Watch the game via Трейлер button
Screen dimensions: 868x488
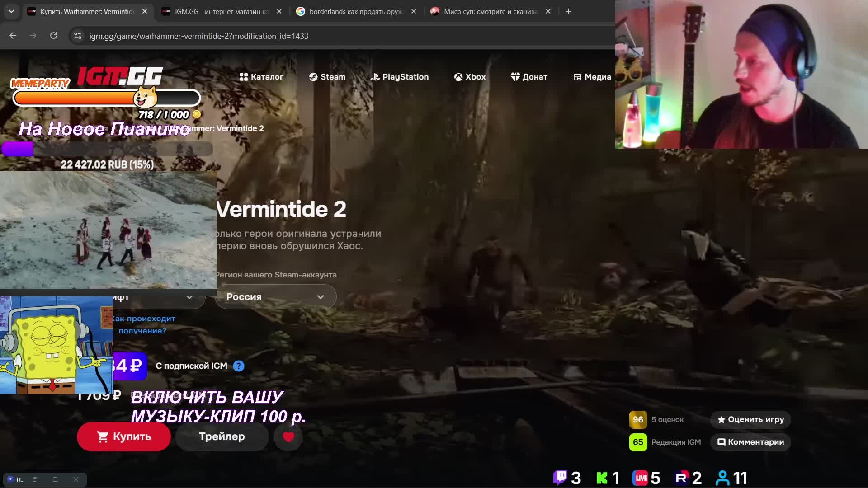pyautogui.click(x=222, y=436)
